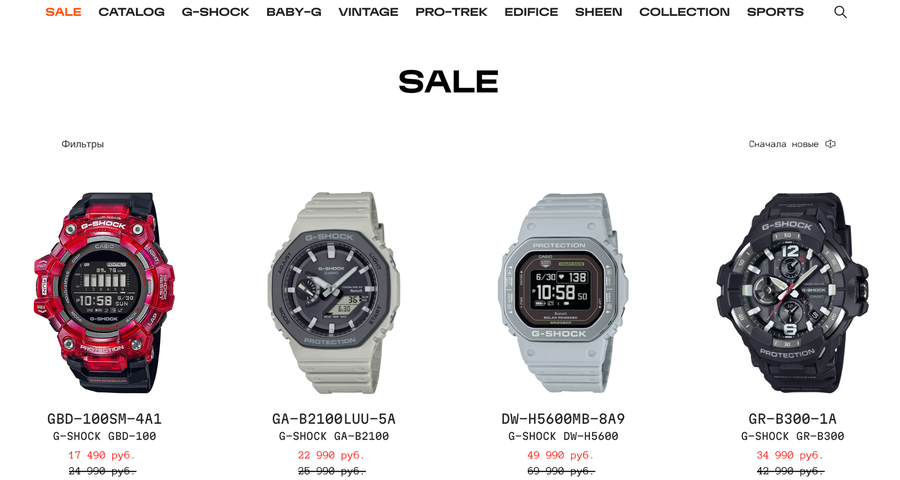This screenshot has height=480, width=900.
Task: Switch to the PRO-TREK page
Action: (x=451, y=12)
